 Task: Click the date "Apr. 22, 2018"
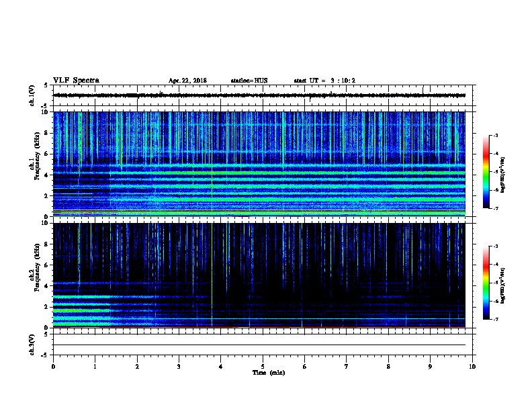click(187, 81)
